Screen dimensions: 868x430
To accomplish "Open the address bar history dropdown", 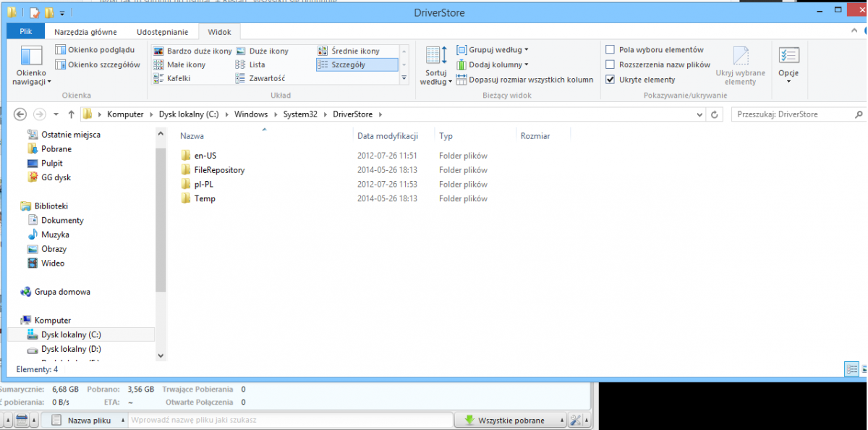I will 699,114.
